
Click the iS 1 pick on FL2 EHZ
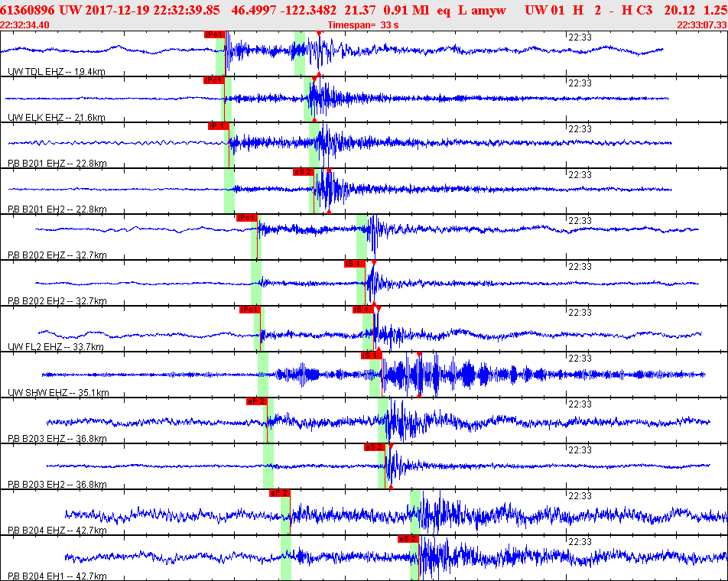(363, 310)
